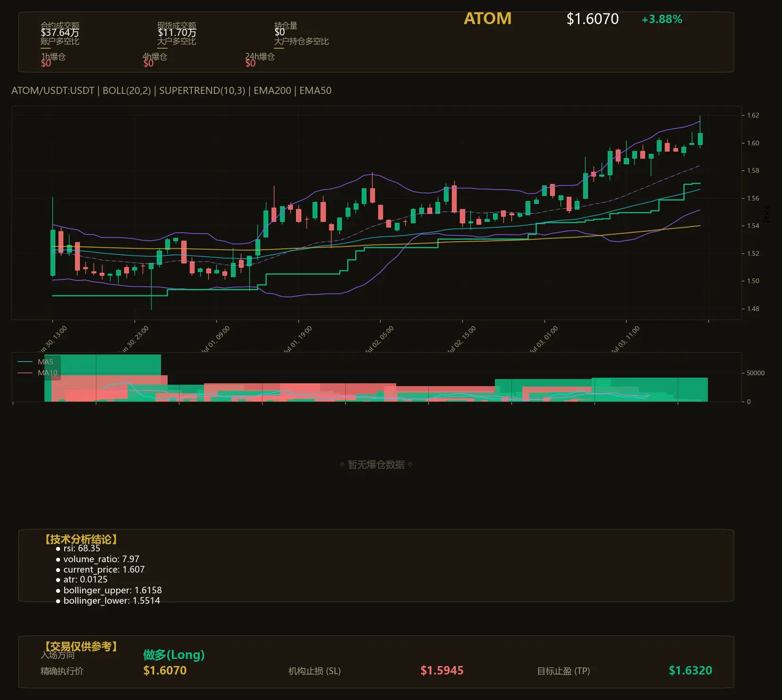Toggle the MA10 legend entry
782x700 pixels.
coord(38,373)
